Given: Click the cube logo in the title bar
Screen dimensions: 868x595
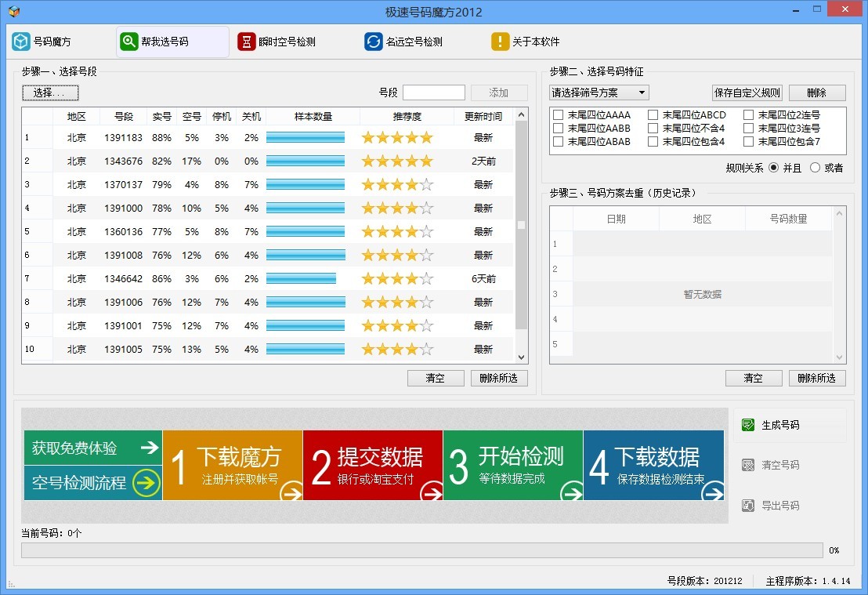Looking at the screenshot, I should (x=14, y=12).
